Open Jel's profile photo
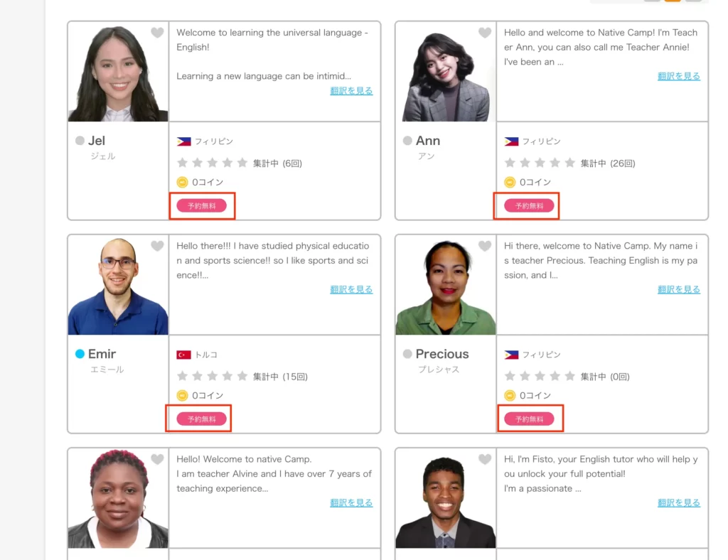 coord(118,72)
